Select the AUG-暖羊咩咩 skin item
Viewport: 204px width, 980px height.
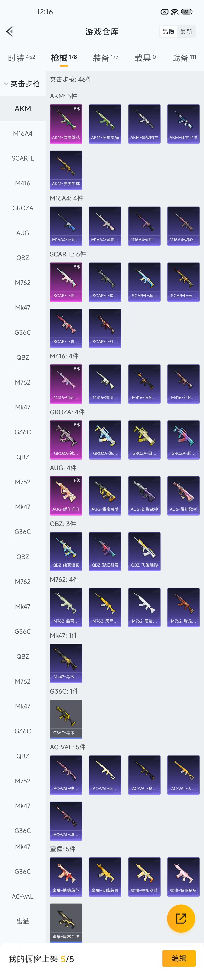66,496
